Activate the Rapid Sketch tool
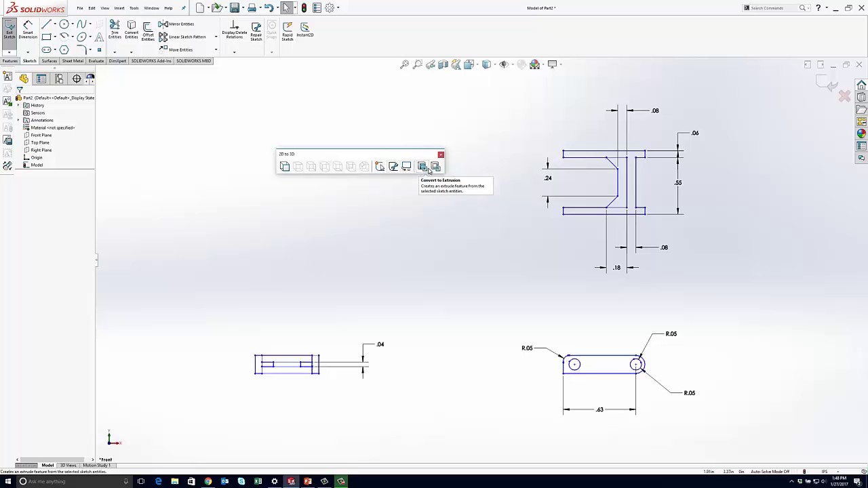 (288, 31)
